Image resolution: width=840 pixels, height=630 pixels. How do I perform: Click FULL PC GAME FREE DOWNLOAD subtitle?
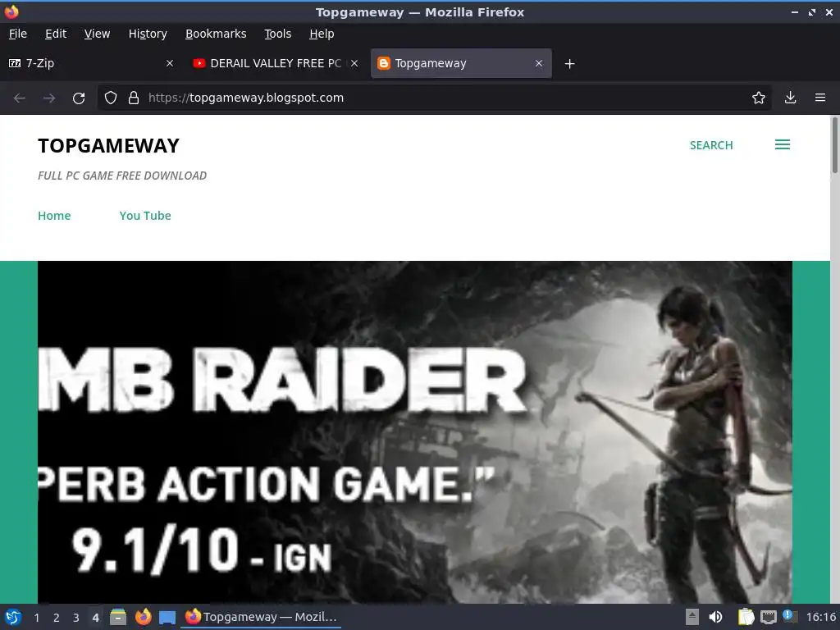[122, 176]
